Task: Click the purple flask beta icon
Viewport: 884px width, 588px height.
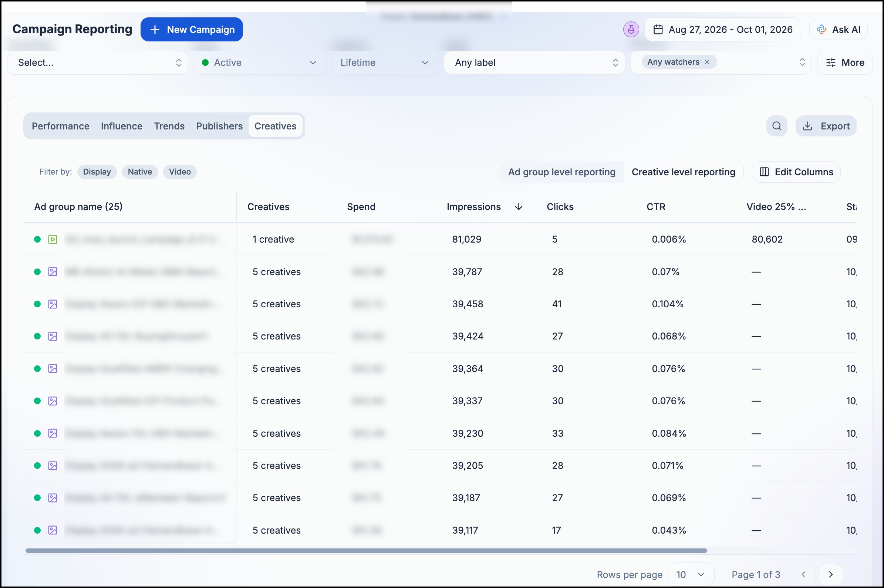Action: click(631, 30)
